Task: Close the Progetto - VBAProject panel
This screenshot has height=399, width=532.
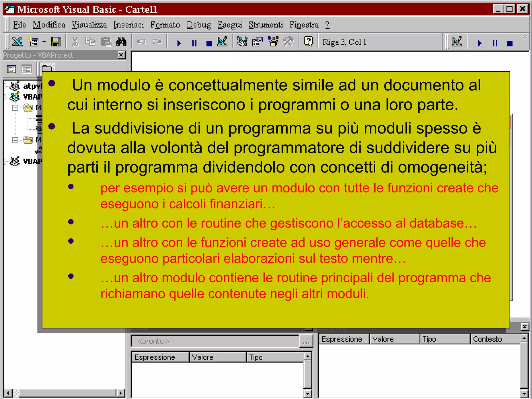Action: (x=121, y=55)
